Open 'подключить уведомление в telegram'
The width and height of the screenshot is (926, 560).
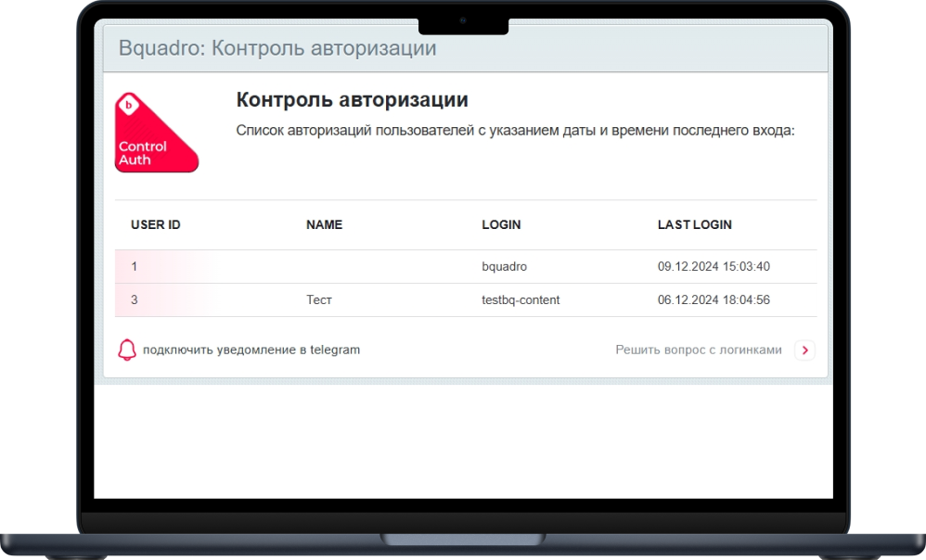coord(251,350)
